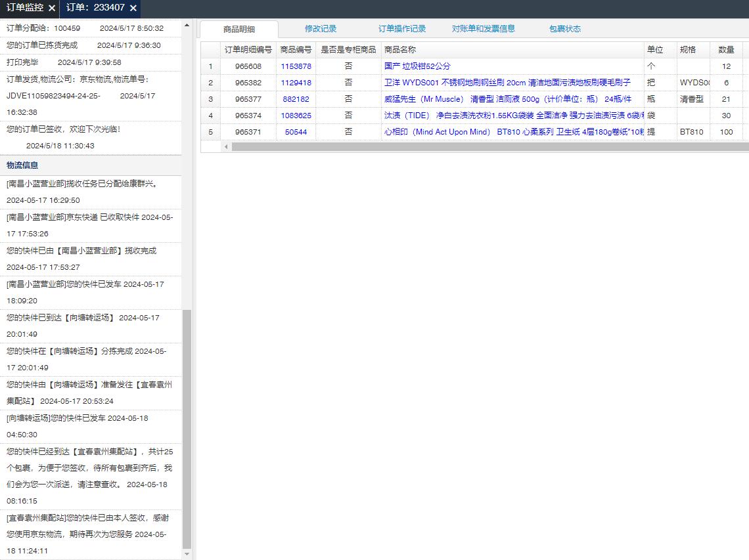Click the 共计25个包裹 logistics entry
Image resolution: width=749 pixels, height=560 pixels.
(91, 476)
